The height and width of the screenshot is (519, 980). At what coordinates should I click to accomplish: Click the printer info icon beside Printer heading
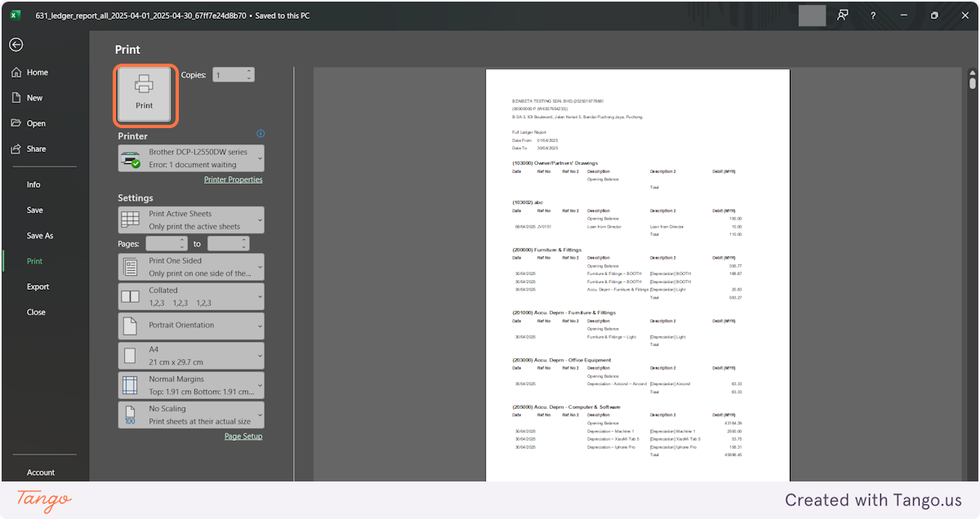[x=261, y=133]
